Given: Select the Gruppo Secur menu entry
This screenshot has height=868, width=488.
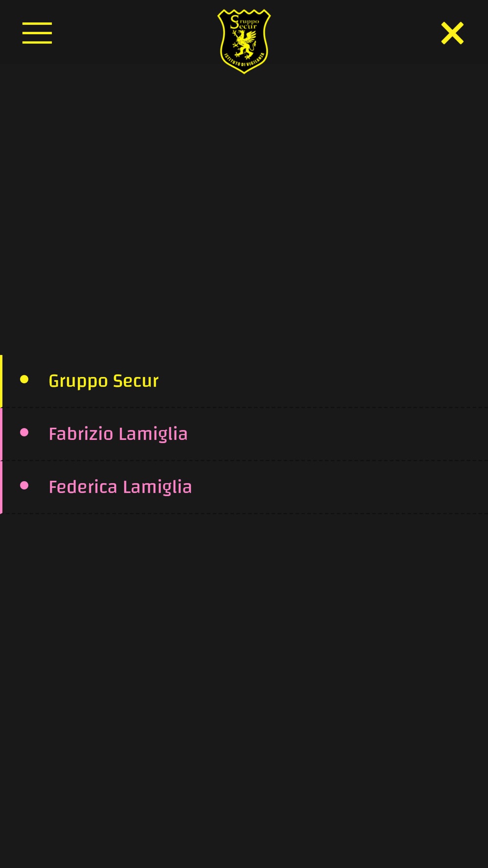Looking at the screenshot, I should click(x=244, y=381).
